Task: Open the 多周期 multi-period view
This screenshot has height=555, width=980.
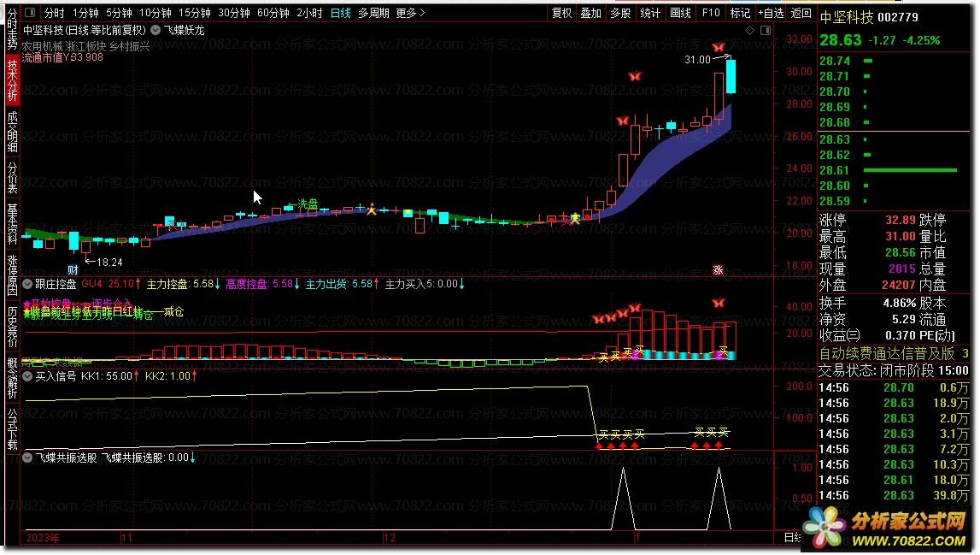Action: (x=373, y=13)
